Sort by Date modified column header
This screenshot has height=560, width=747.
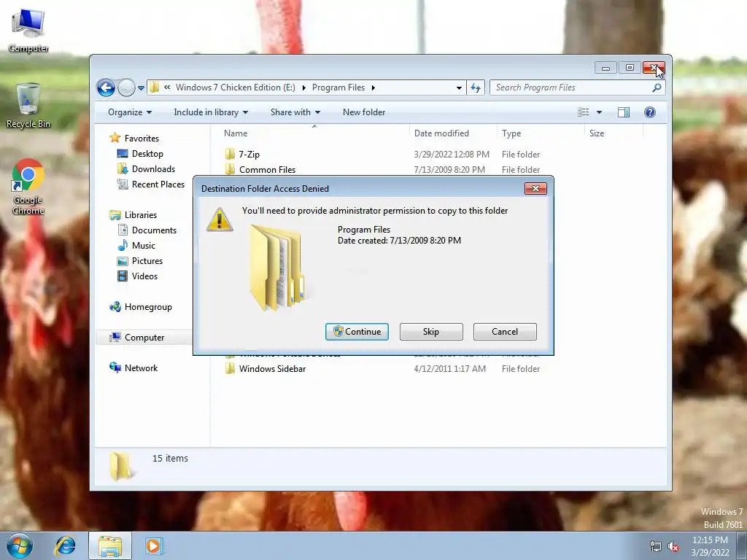coord(453,133)
